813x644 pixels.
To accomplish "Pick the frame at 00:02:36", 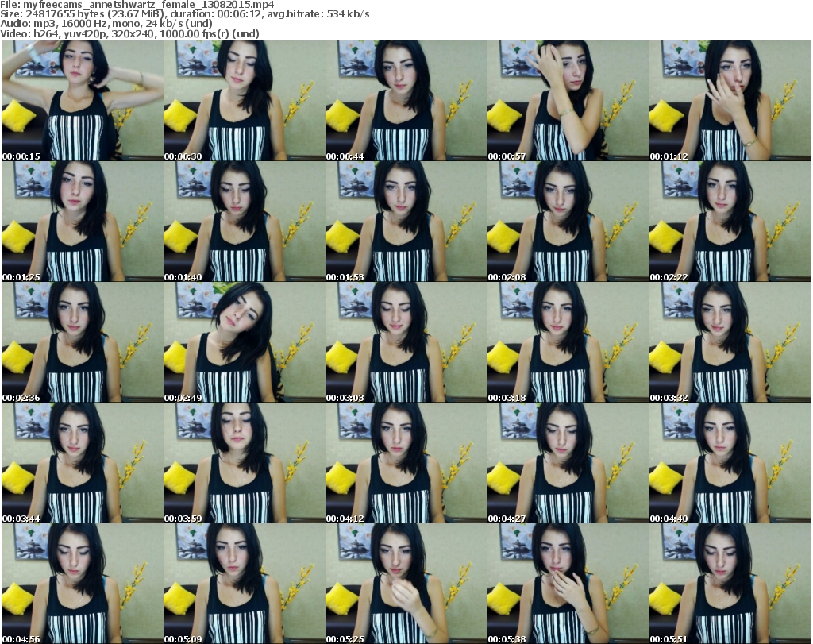I will pos(83,342).
